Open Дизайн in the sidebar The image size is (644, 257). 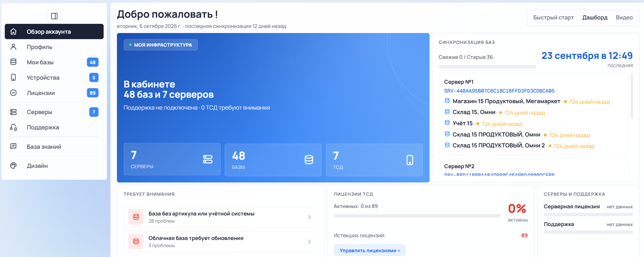54,166
